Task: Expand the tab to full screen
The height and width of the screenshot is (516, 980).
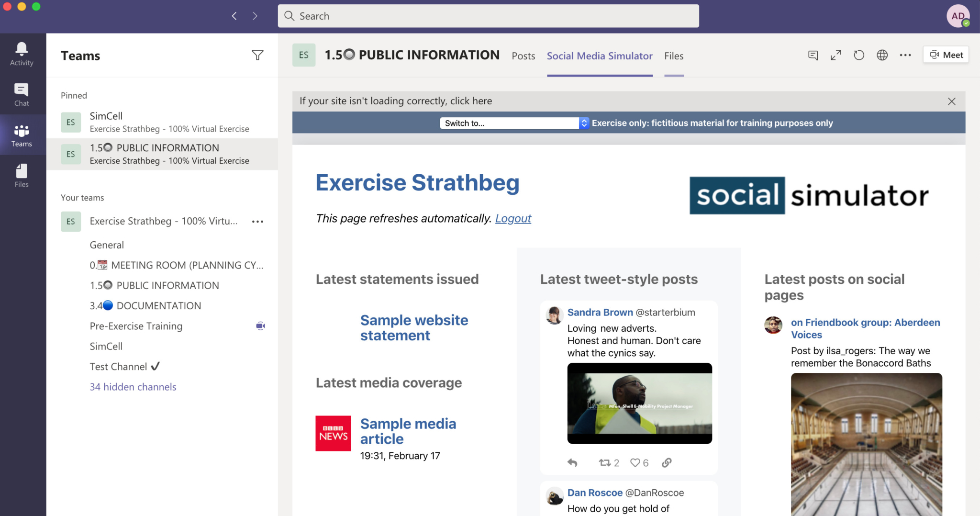Action: 836,55
